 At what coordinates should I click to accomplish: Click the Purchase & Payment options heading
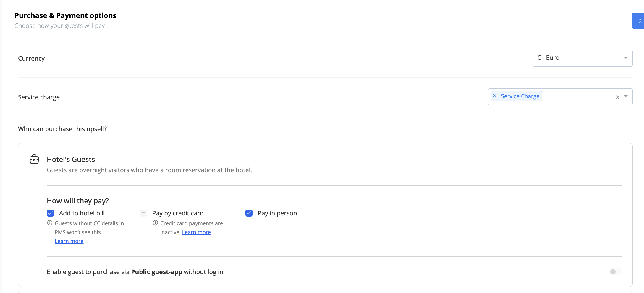65,15
